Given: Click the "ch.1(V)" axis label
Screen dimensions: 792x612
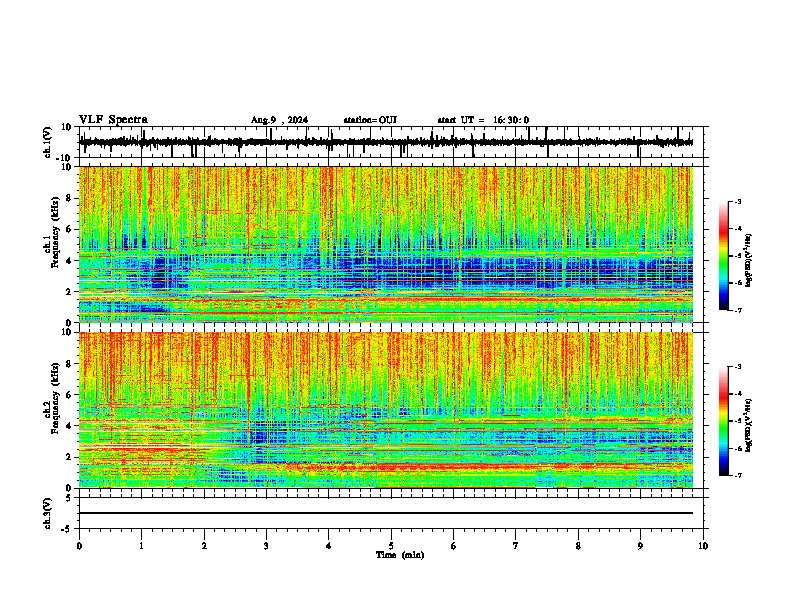Looking at the screenshot, I should click(x=48, y=142).
